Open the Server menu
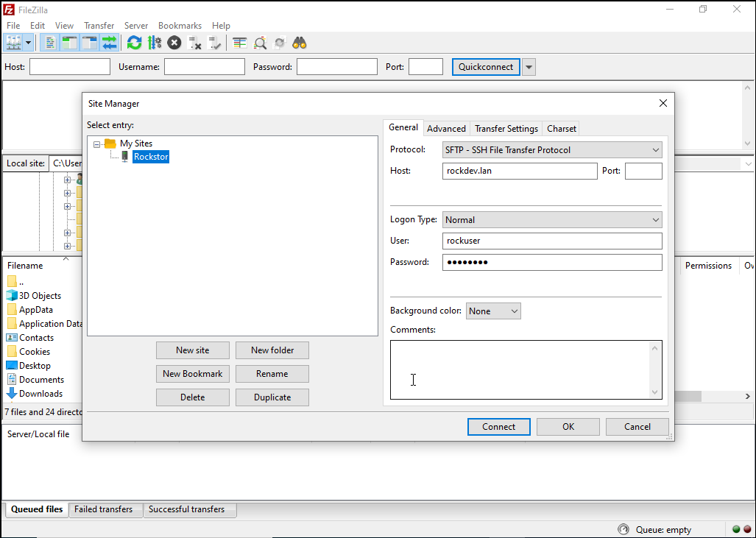Image resolution: width=756 pixels, height=538 pixels. coord(136,26)
